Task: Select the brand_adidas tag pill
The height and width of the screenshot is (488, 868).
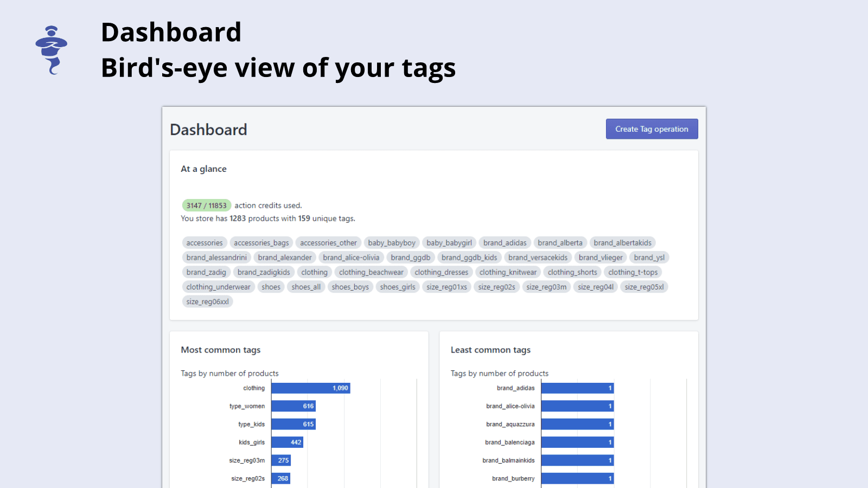Action: point(505,242)
